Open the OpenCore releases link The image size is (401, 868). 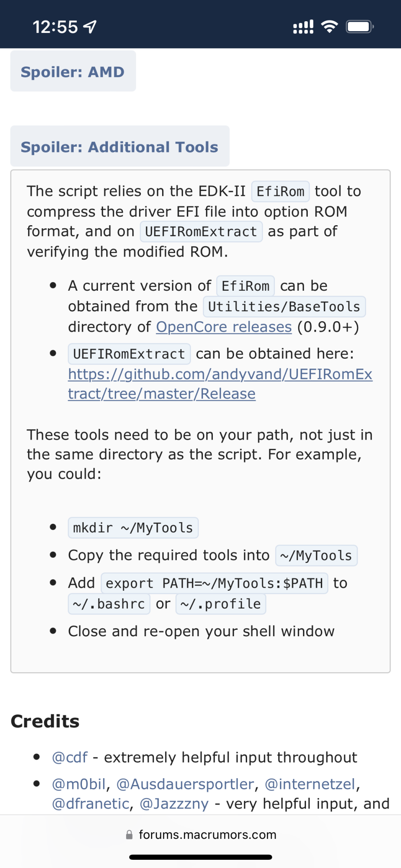[224, 327]
